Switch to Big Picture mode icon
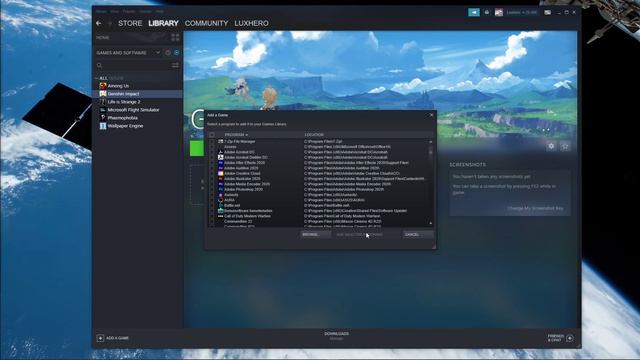Viewport: 640px width, 360px height. point(547,12)
